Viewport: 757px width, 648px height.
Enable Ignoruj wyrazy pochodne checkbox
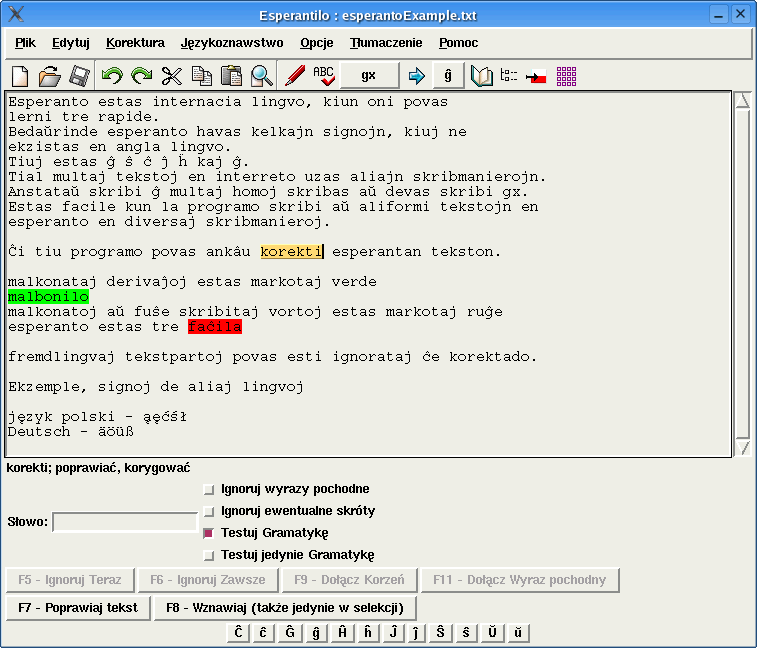(208, 490)
